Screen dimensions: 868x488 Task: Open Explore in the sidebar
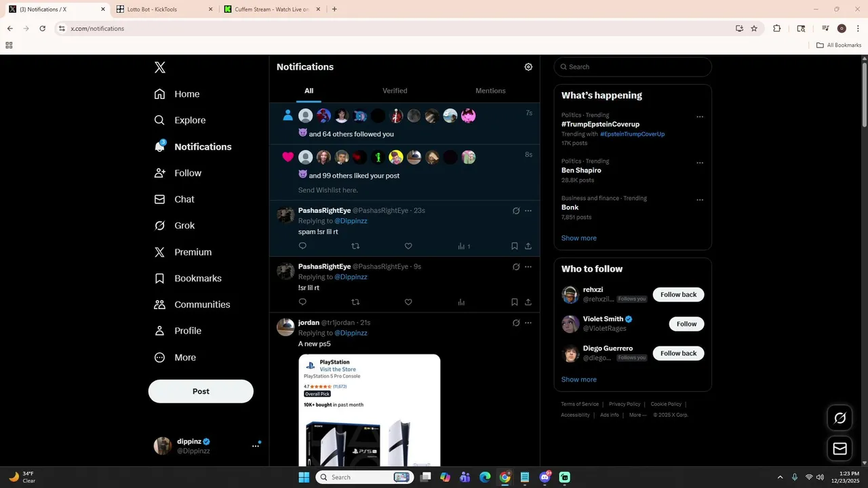tap(180, 121)
